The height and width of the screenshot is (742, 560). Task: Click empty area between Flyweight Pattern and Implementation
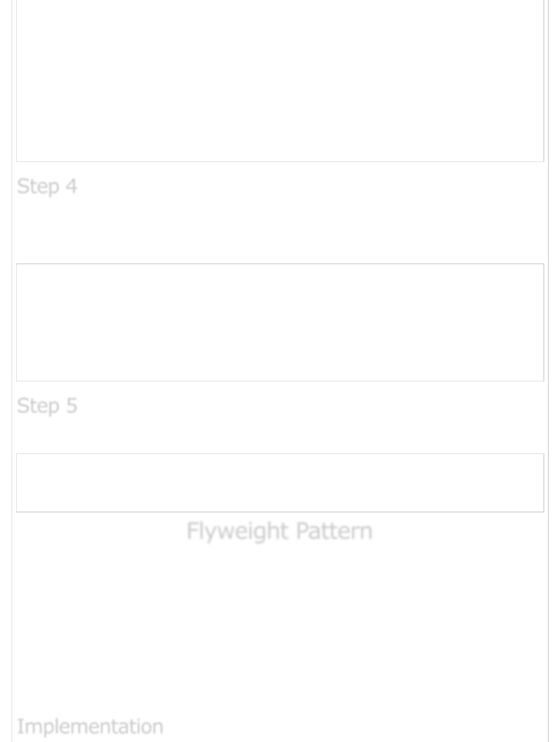[280, 625]
